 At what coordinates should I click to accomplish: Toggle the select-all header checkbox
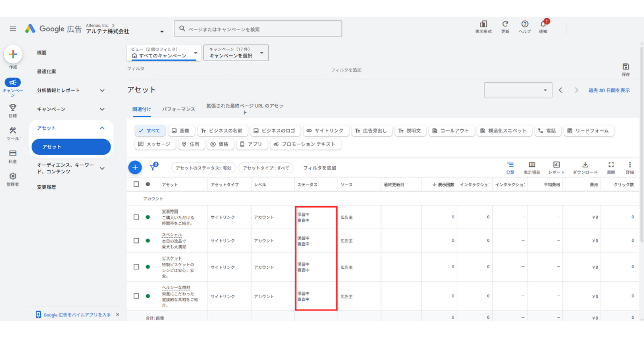[136, 185]
